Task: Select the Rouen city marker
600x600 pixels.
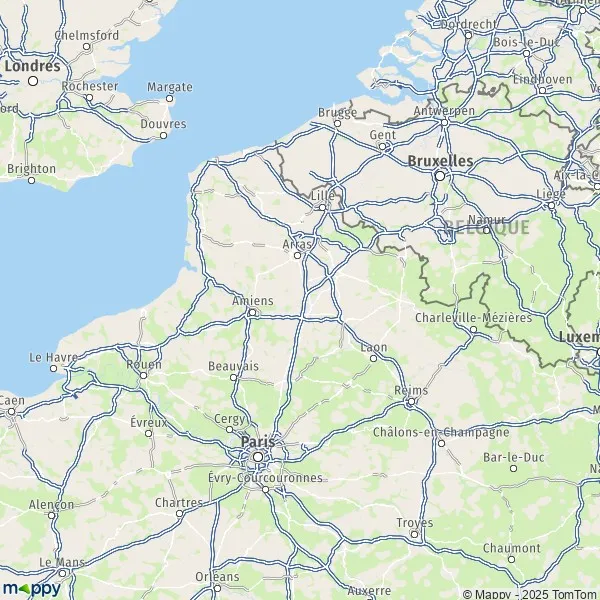Action: (143, 376)
